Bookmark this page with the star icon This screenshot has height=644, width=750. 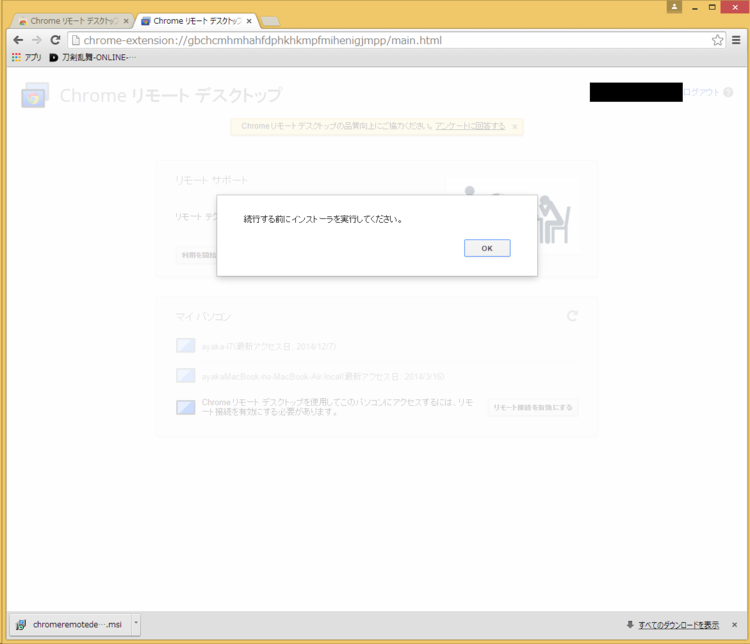click(x=717, y=40)
